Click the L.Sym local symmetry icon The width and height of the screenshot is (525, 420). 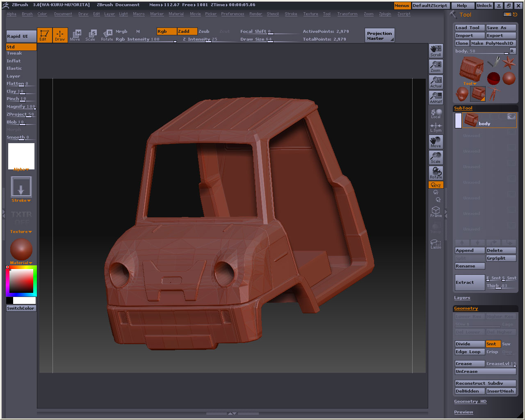(x=436, y=128)
